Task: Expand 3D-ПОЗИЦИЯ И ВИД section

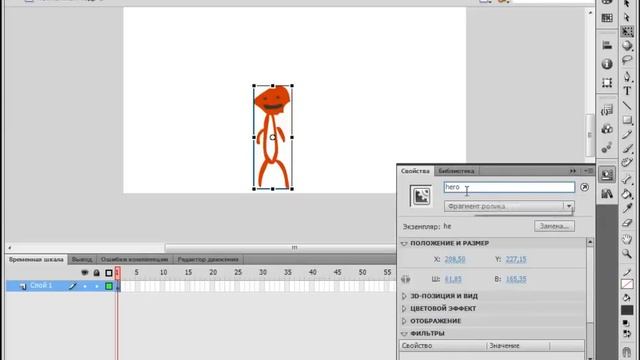Action: pos(404,296)
